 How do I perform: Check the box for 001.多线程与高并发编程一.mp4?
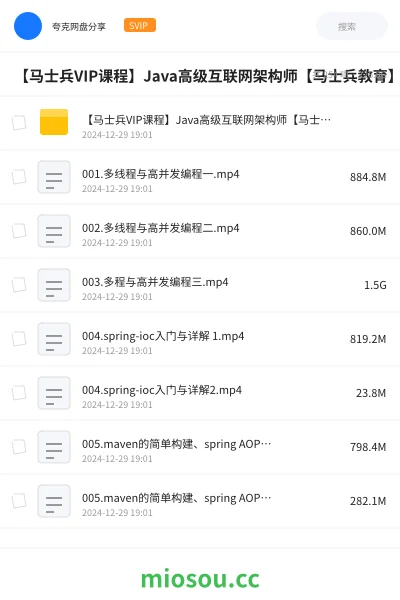(19, 177)
